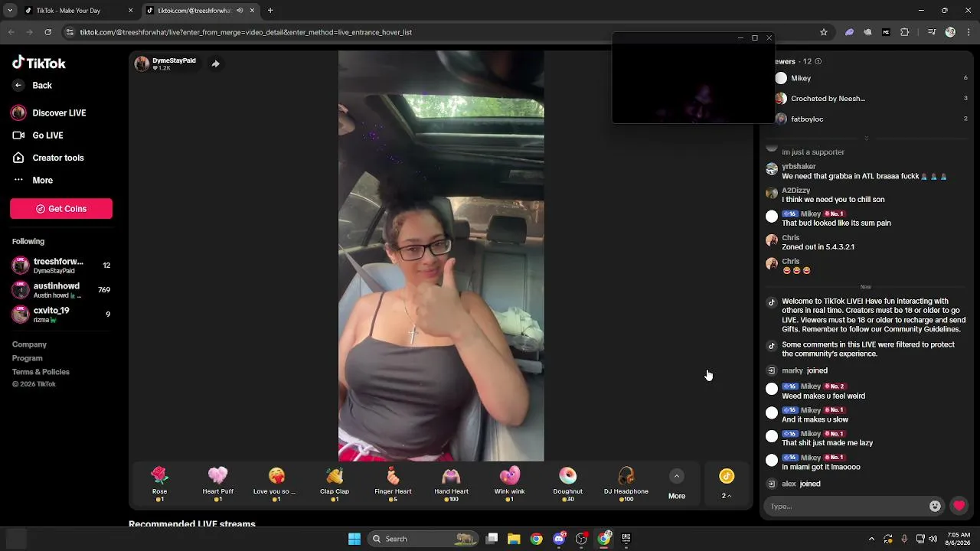Mute the audio on the treeshforwhat tab
980x551 pixels.
(240, 11)
